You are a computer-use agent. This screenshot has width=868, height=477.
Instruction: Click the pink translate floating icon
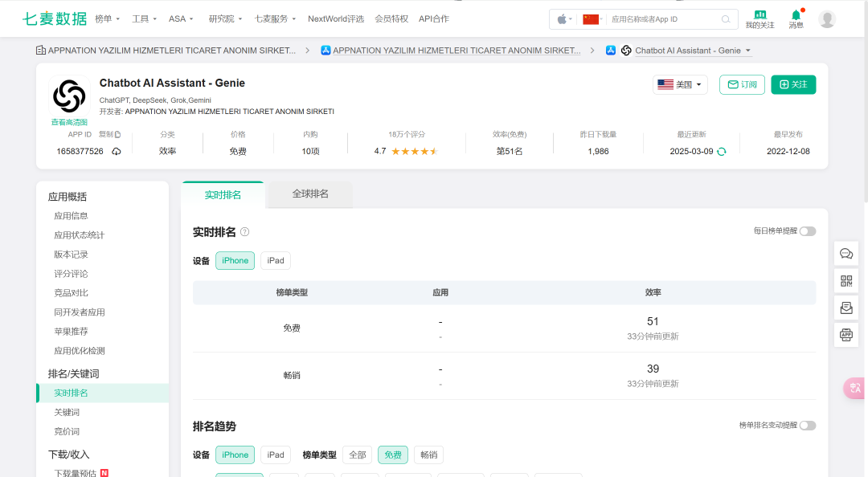tap(854, 388)
